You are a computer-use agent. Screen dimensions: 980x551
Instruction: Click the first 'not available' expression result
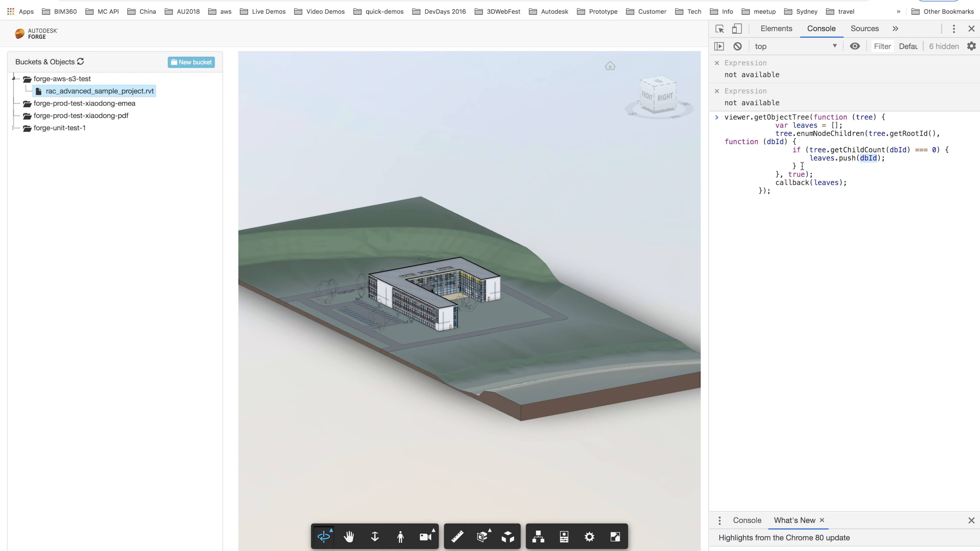752,74
